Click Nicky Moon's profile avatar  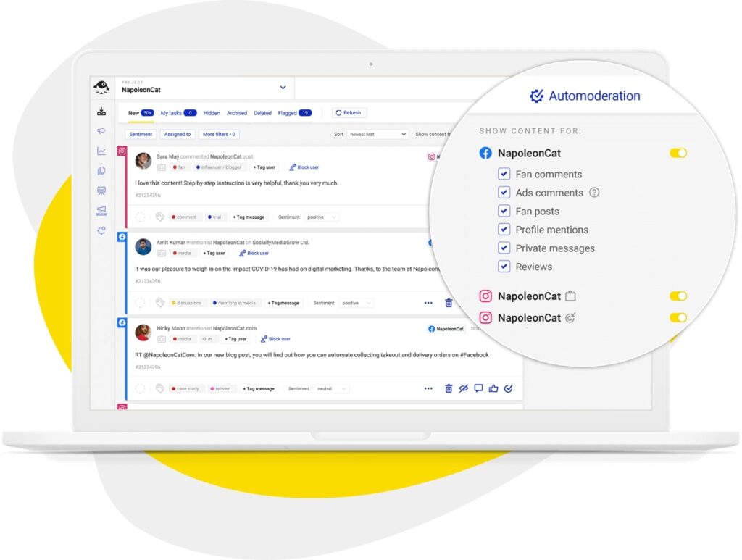[143, 333]
